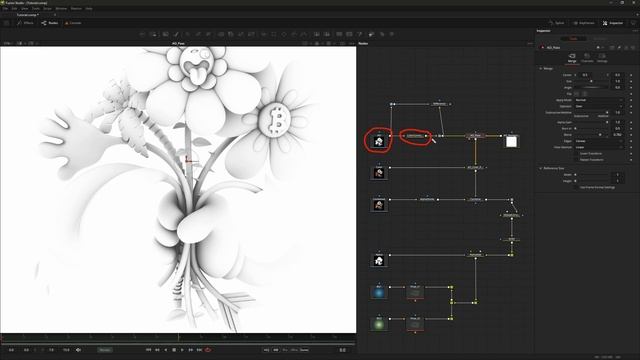Toggle the first Flip button
Screen dimensions: 640x360
[x=577, y=94]
